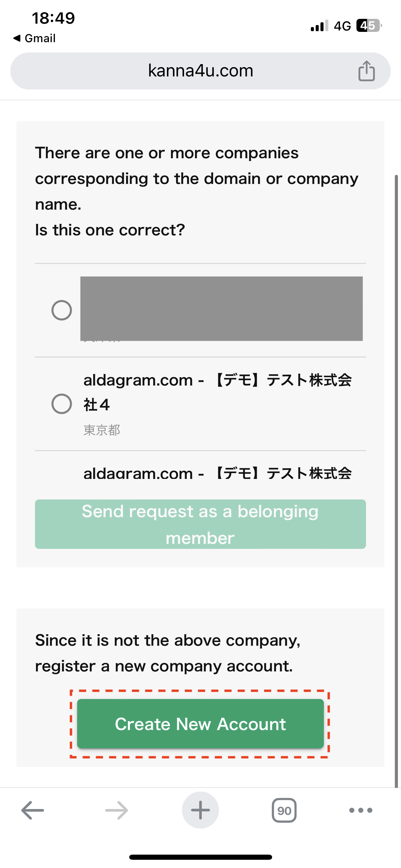Image resolution: width=401 pixels, height=868 pixels.
Task: Tap the 18:49 clock in status bar
Action: click(x=53, y=18)
